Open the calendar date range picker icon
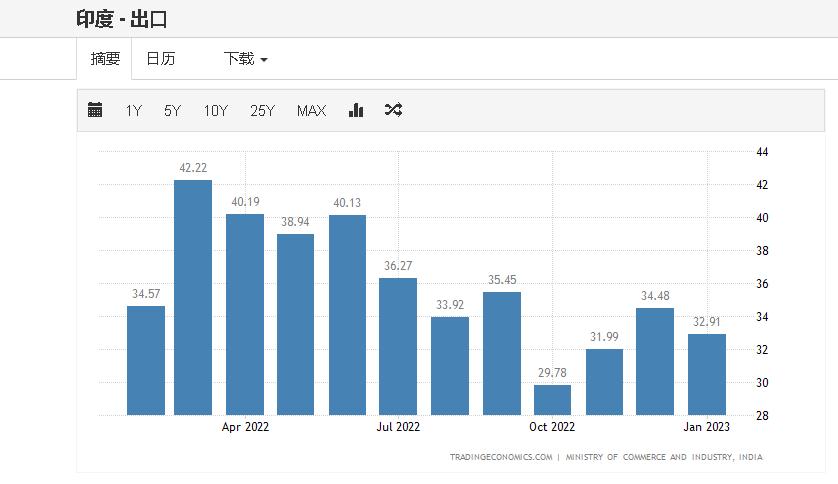Screen dimensions: 838x484 pos(95,110)
